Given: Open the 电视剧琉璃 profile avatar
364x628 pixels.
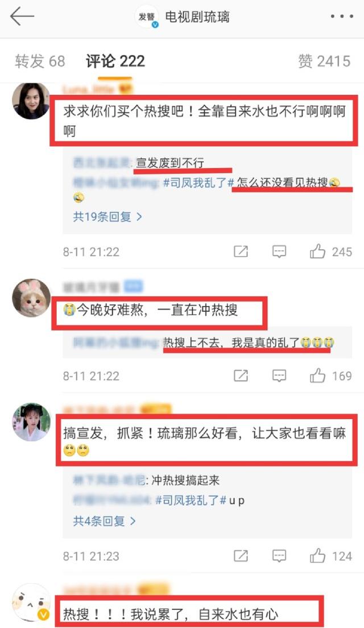Looking at the screenshot, I should click(x=147, y=17).
